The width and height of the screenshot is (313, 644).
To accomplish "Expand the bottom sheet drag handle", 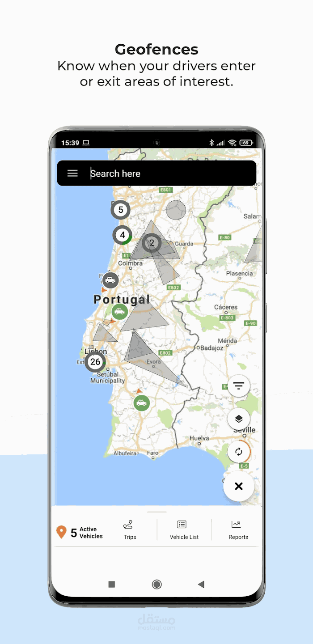I will pos(156,512).
